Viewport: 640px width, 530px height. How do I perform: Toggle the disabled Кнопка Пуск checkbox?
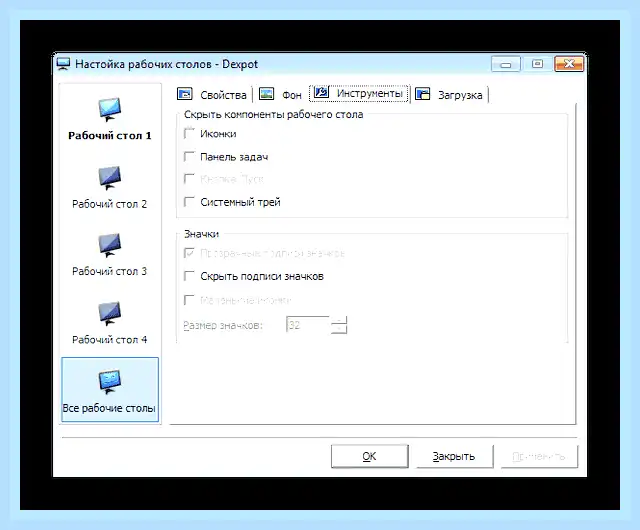[x=189, y=179]
